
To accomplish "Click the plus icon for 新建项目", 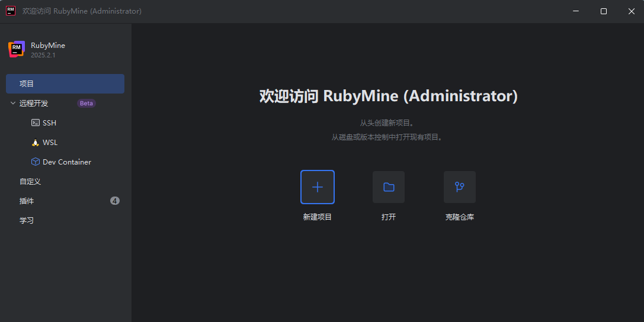I will point(318,187).
